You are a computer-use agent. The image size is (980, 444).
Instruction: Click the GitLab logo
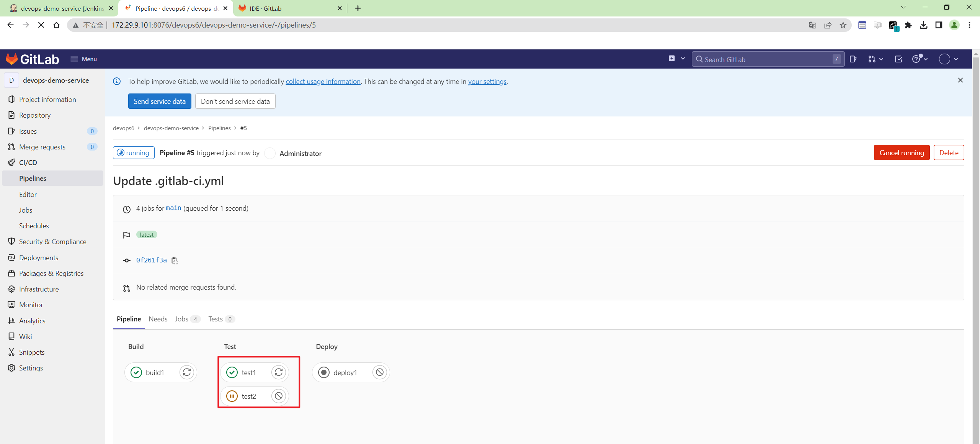coord(33,59)
